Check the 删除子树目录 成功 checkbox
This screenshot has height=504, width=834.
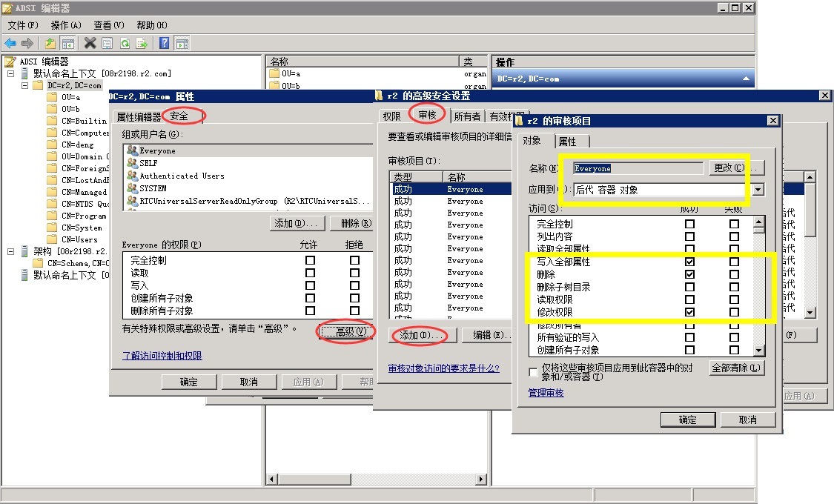pyautogui.click(x=689, y=287)
